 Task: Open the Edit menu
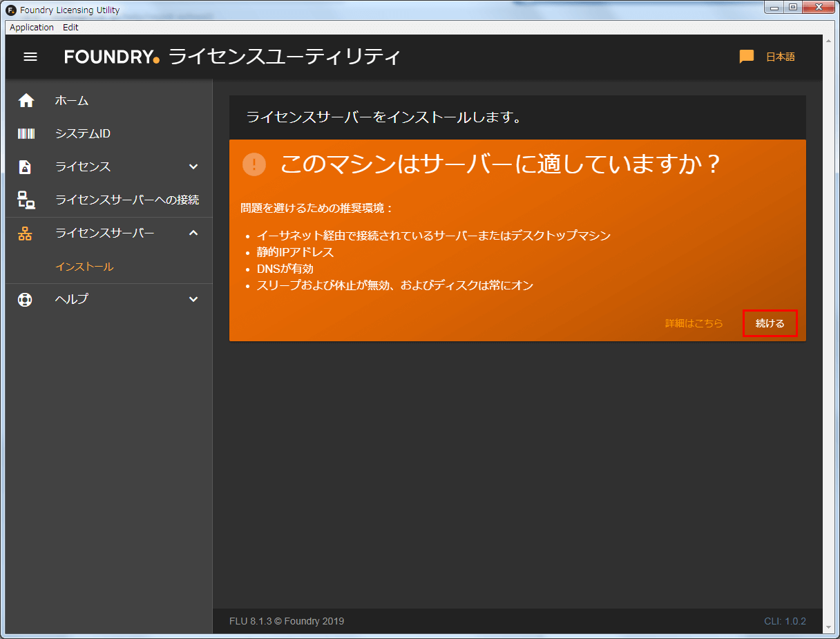click(70, 27)
